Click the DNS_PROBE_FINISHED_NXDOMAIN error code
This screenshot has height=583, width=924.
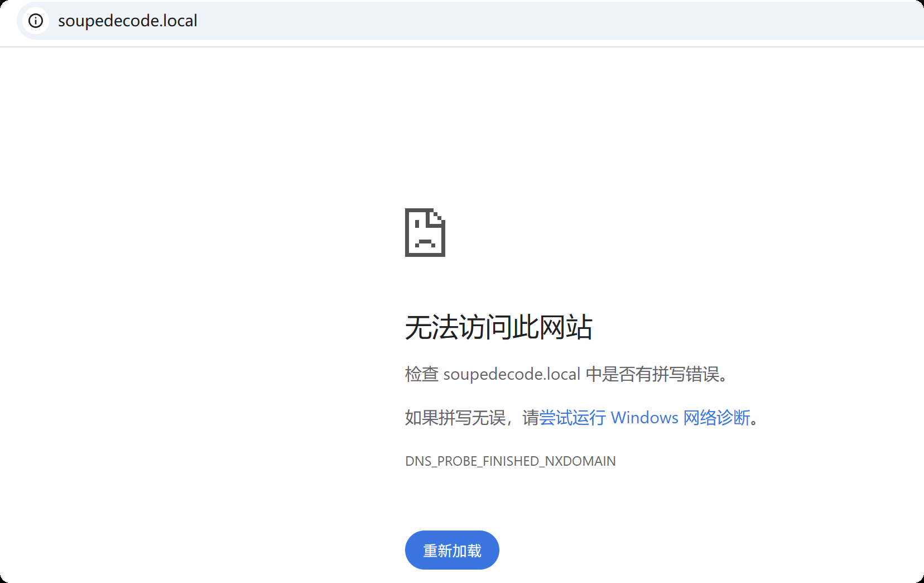pyautogui.click(x=510, y=461)
